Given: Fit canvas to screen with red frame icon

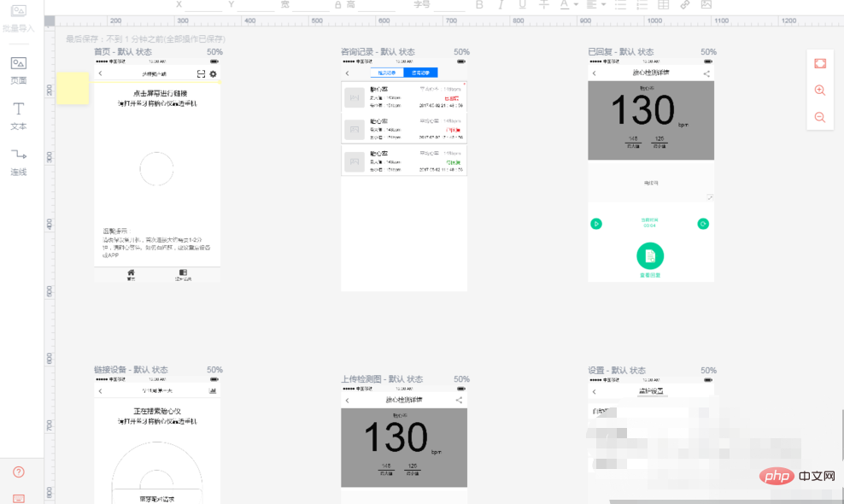Looking at the screenshot, I should pyautogui.click(x=820, y=63).
